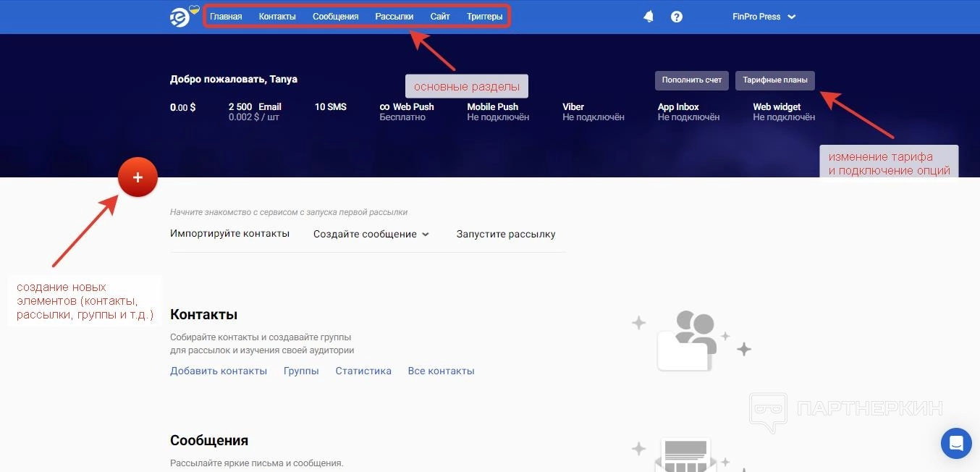
Task: Click the Пополнить счет button
Action: point(692,80)
